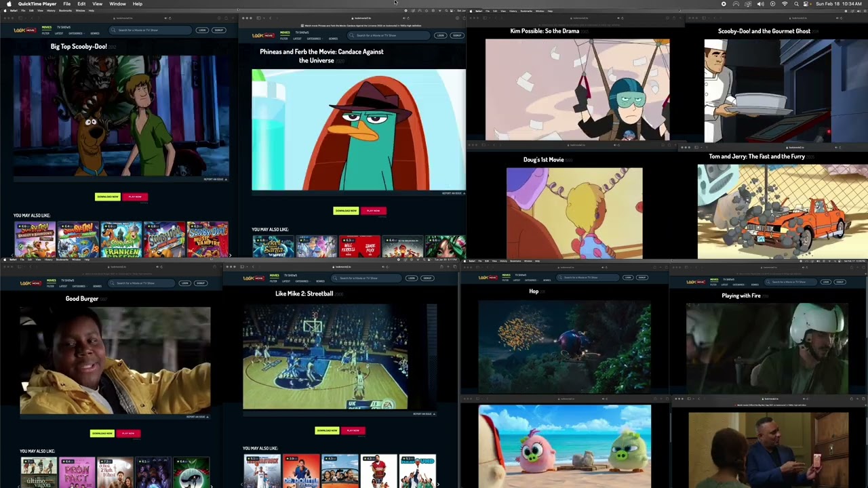Select TV SHOWS tab in Phineas and Ferb window
Screen dimensions: 868x488
(x=302, y=33)
